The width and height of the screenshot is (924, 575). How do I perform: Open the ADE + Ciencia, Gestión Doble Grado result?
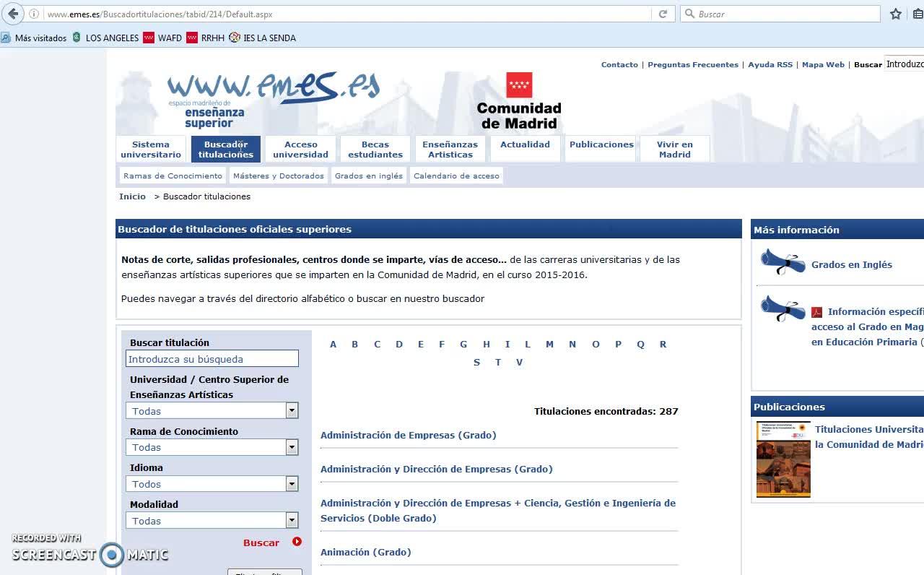click(x=498, y=510)
